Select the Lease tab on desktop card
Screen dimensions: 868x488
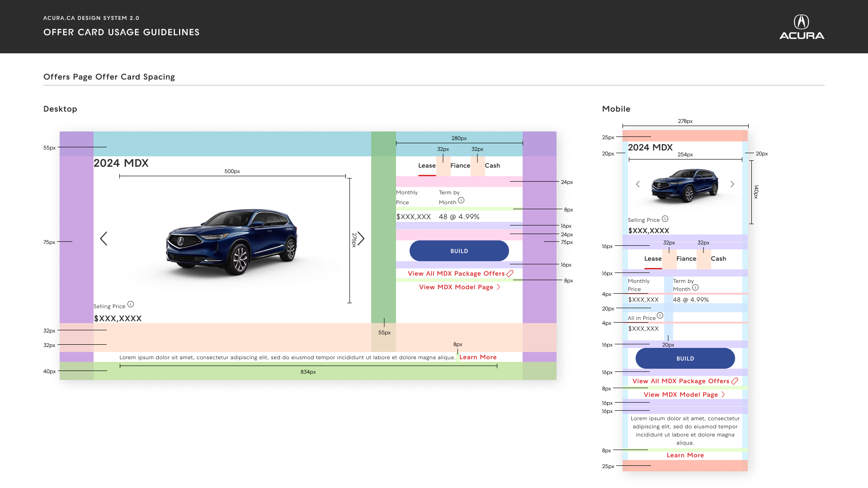(427, 166)
